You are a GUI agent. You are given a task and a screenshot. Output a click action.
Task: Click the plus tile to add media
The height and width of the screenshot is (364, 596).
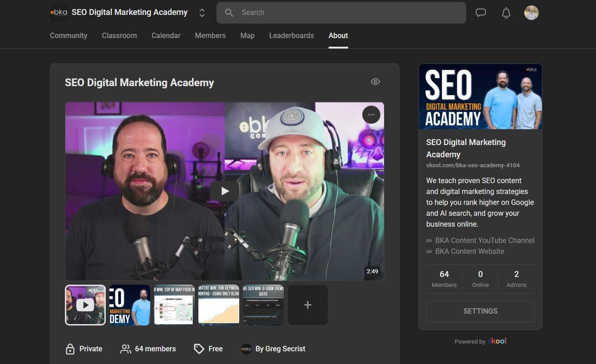[x=307, y=305]
